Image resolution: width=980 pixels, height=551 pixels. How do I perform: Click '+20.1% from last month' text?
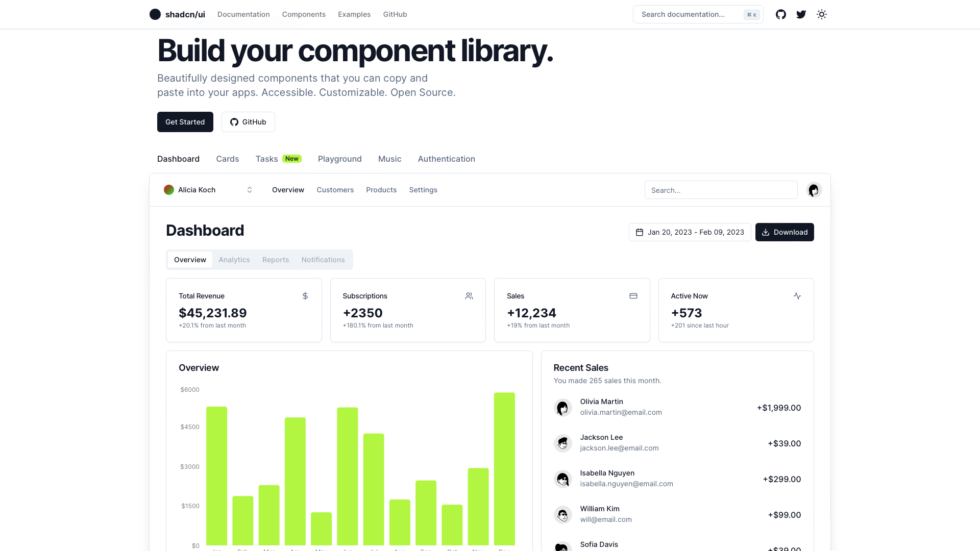(212, 325)
